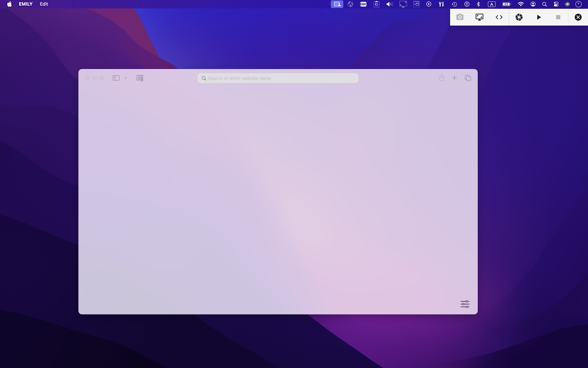Viewport: 588px width, 368px height.
Task: Open the Accessibility menu bar icon
Action: click(x=467, y=4)
